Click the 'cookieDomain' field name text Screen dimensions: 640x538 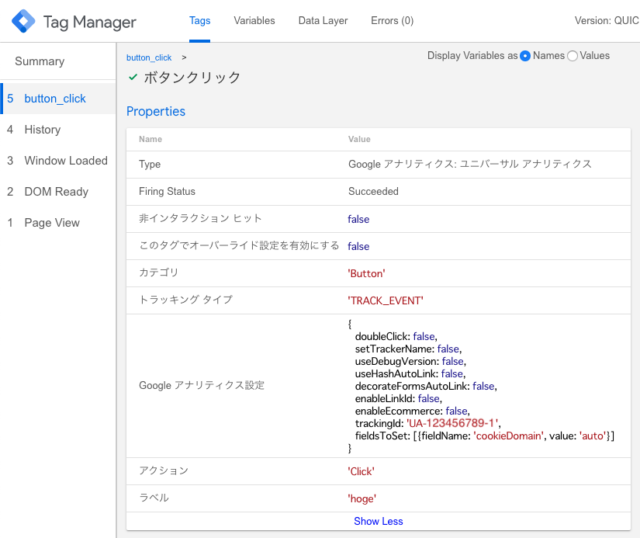pos(509,436)
